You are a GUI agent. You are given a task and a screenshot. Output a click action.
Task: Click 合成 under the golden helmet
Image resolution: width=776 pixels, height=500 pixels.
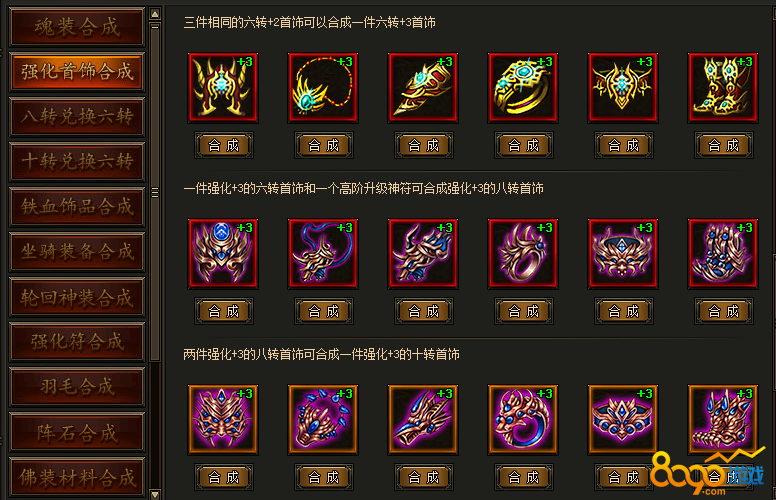[224, 145]
